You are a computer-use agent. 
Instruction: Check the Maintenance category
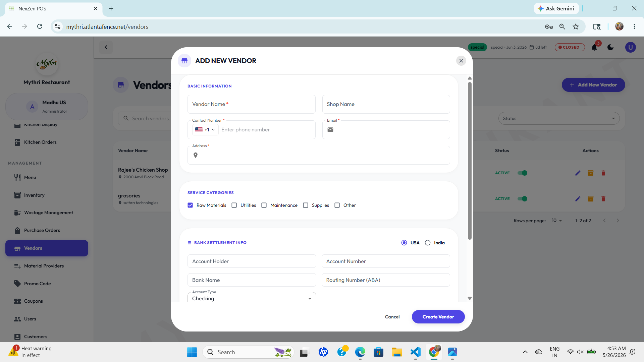click(264, 205)
